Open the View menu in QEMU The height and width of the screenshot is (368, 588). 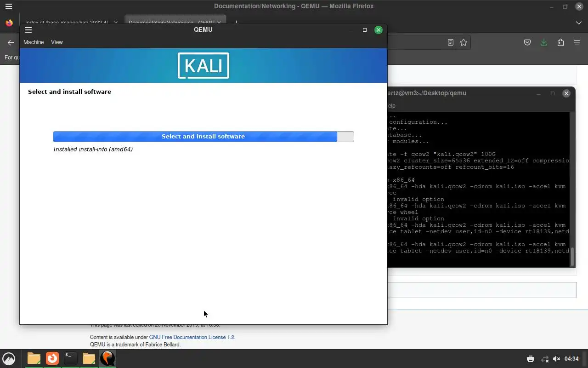tap(57, 42)
